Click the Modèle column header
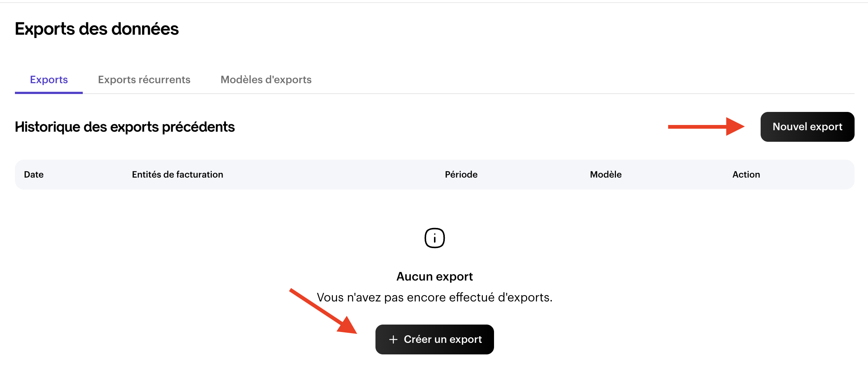This screenshot has height=385, width=868. click(606, 175)
